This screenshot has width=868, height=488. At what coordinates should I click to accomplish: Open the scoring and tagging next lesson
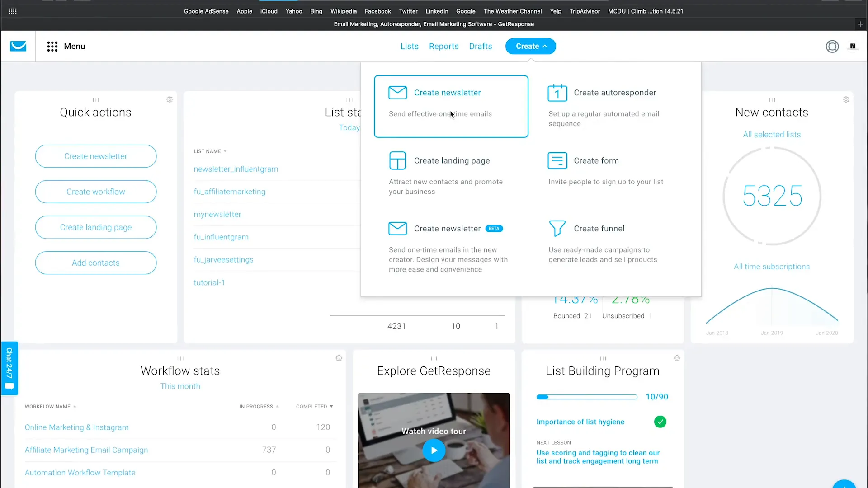[598, 457]
